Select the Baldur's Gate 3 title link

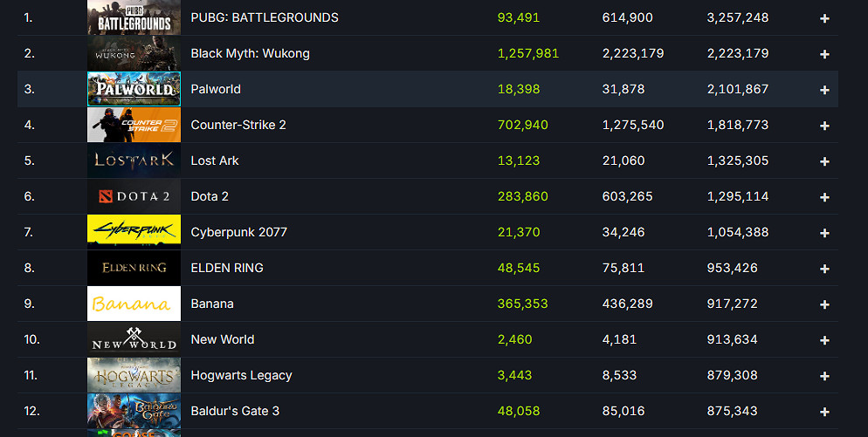(x=235, y=411)
